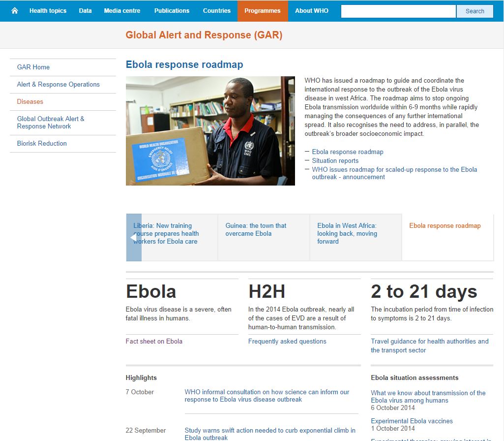Open GAR Home in sidebar
The width and height of the screenshot is (504, 441).
(x=33, y=67)
